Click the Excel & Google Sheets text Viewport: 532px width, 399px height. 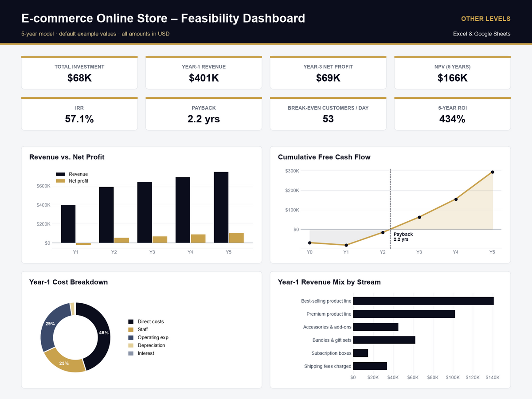(x=482, y=34)
